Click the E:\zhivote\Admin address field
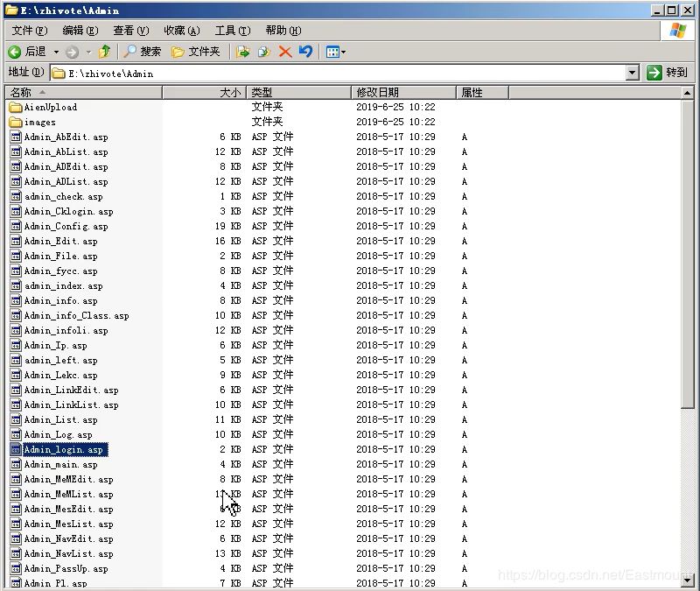The width and height of the screenshot is (700, 591). (x=341, y=74)
